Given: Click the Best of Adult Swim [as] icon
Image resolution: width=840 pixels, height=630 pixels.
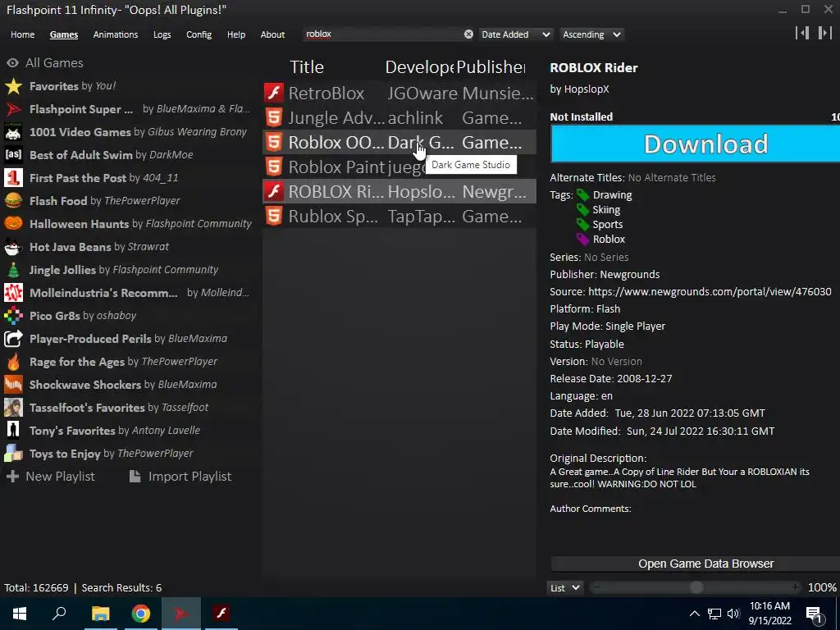Looking at the screenshot, I should (13, 155).
